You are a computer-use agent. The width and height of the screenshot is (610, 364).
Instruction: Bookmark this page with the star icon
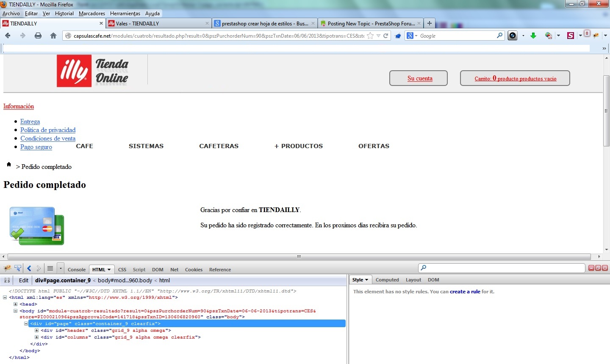[x=370, y=36]
